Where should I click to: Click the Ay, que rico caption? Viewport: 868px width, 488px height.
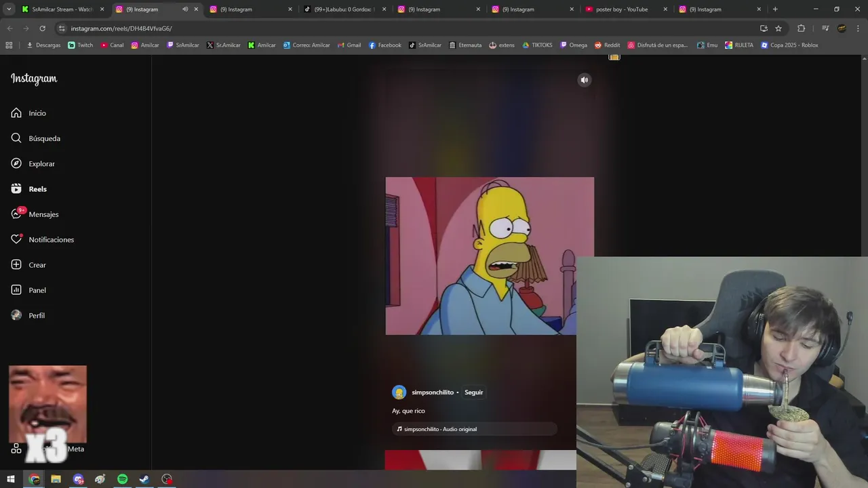pos(408,411)
